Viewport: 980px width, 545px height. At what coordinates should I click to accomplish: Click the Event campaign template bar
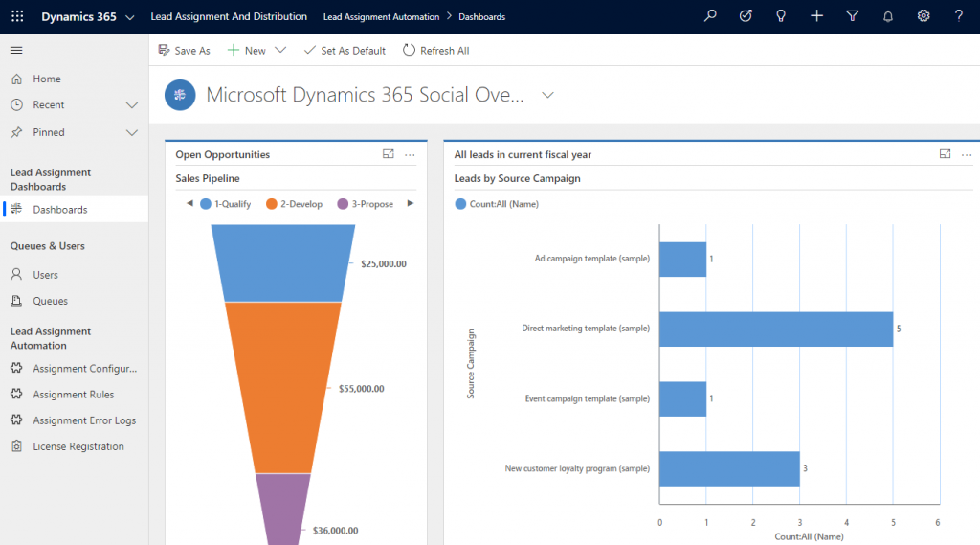point(683,399)
